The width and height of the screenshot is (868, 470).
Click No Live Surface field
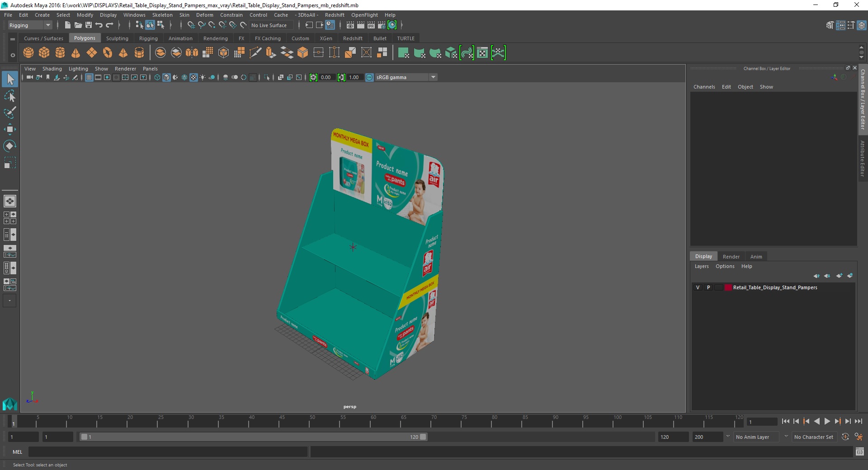click(272, 25)
